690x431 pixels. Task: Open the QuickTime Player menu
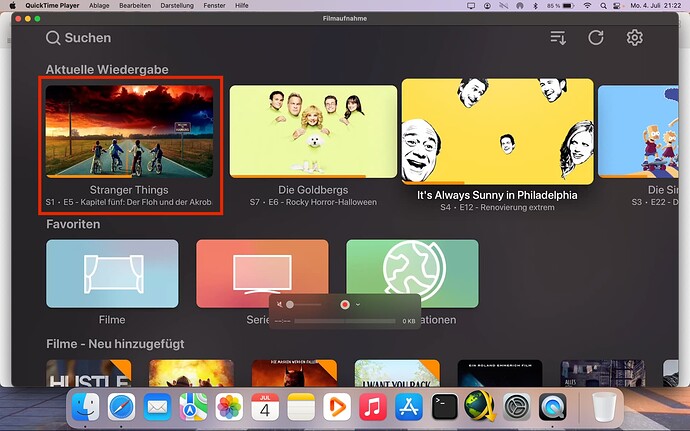click(x=52, y=6)
